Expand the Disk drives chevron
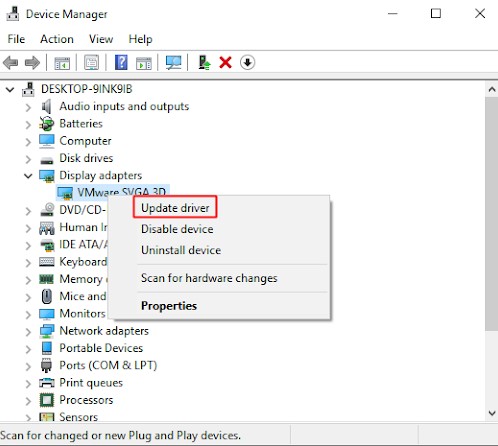Image resolution: width=498 pixels, height=446 pixels. (x=28, y=159)
